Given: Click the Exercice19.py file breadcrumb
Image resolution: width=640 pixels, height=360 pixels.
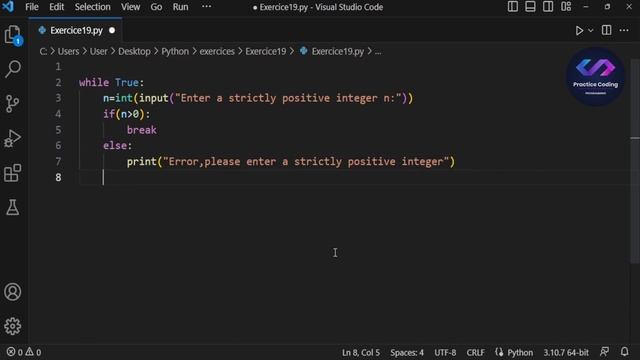Looking at the screenshot, I should point(338,51).
